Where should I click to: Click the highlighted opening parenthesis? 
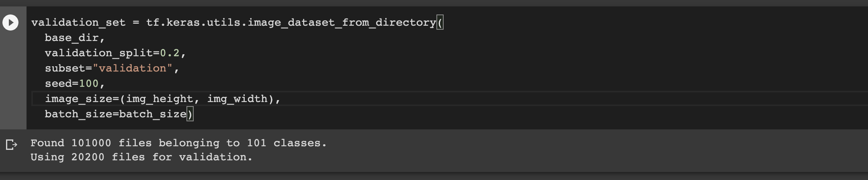pos(440,22)
